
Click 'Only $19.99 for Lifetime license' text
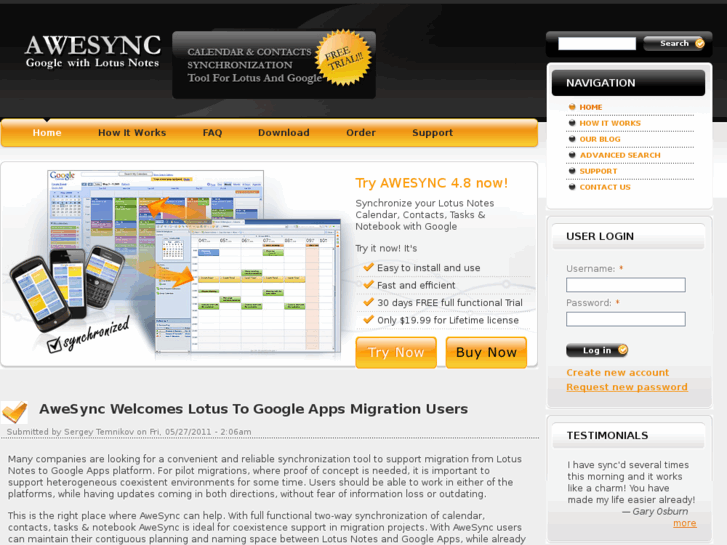[x=448, y=320]
